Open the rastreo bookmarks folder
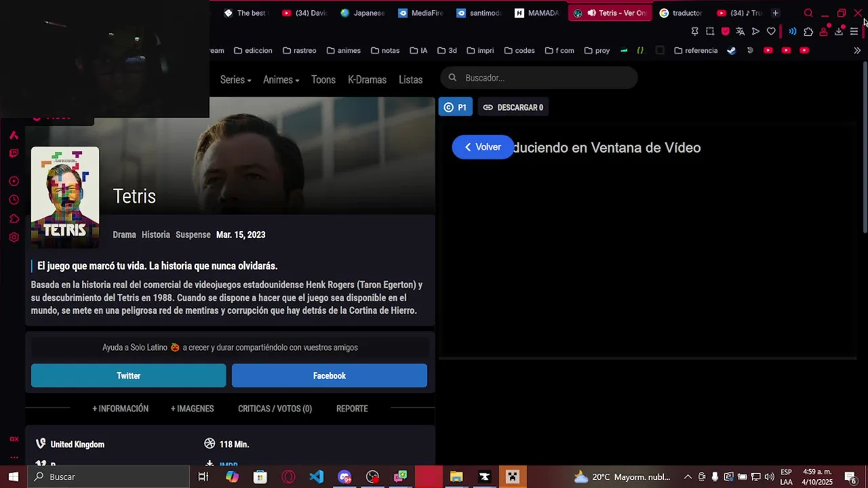 point(299,50)
